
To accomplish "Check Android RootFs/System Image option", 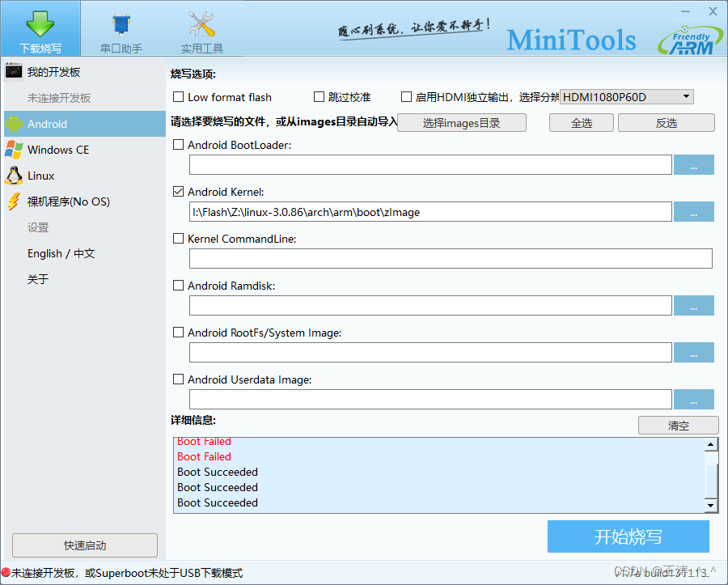I will (178, 333).
